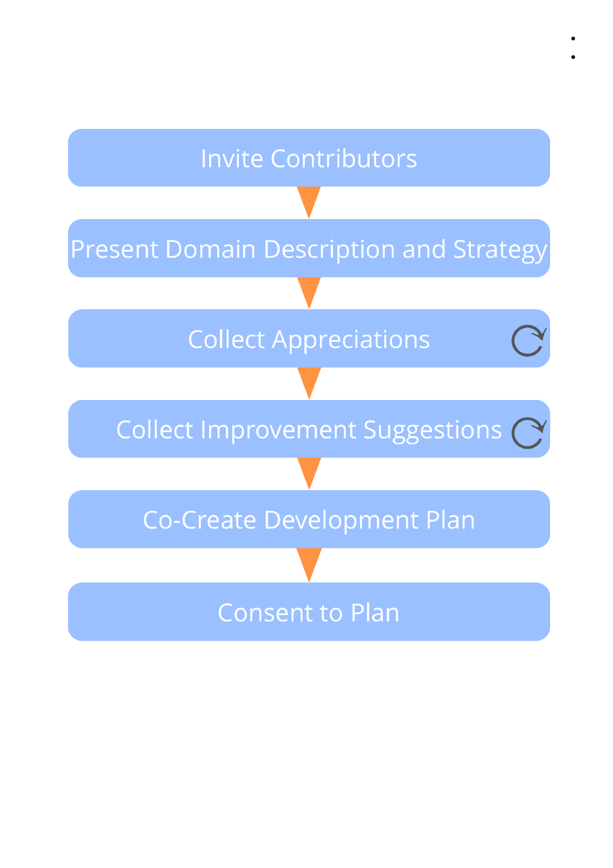The image size is (613, 868).
Task: Click the orange arrow below Collect Appreciations
Action: click(x=309, y=382)
